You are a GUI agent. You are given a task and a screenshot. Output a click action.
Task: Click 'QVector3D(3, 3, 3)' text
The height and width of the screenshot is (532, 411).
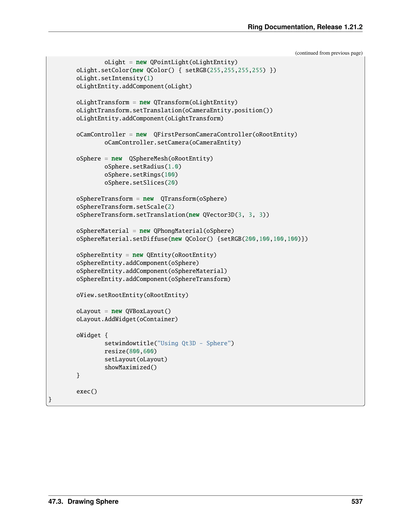tap(236, 215)
